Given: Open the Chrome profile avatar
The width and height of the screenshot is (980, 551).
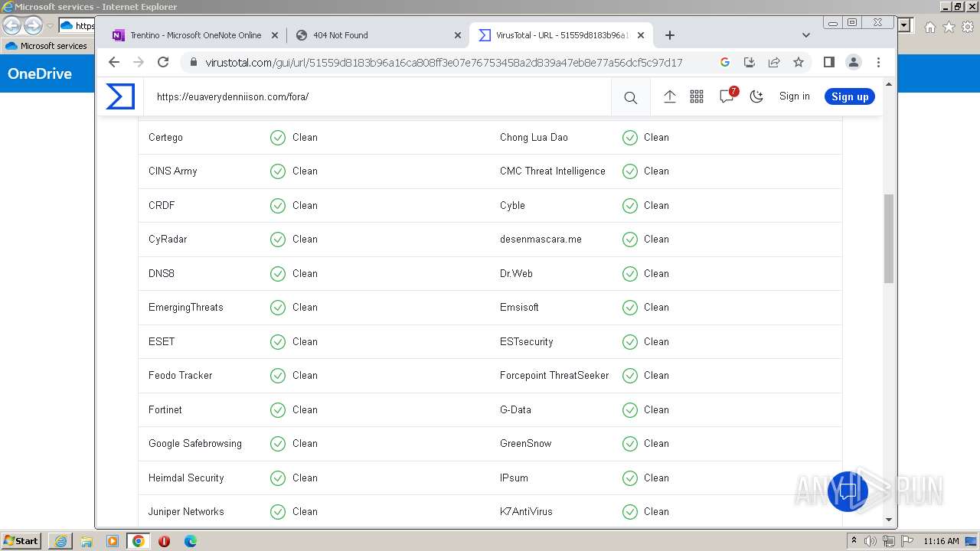Looking at the screenshot, I should coord(853,62).
